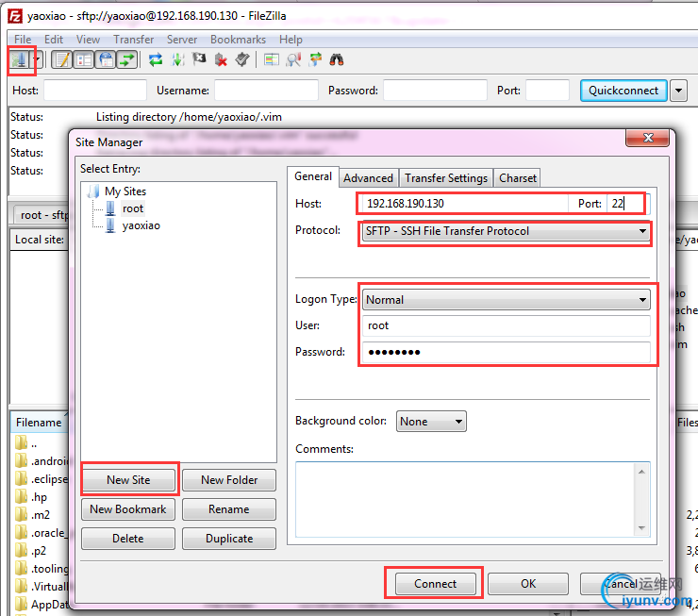Click the Delete button
The width and height of the screenshot is (698, 616).
tap(128, 539)
